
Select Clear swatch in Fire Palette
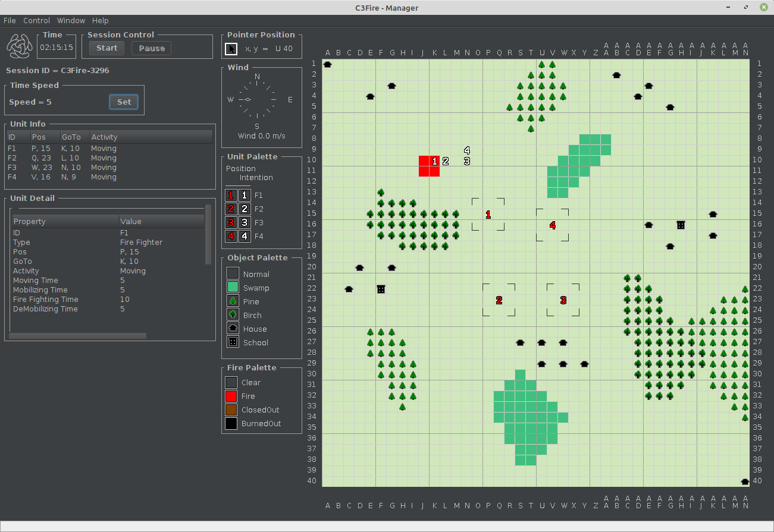pos(231,382)
